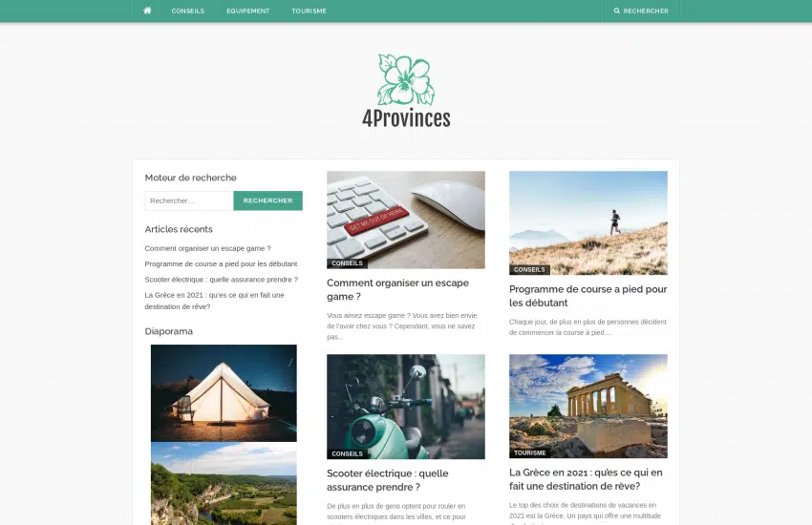Click the Tourisme tag on Greece image

coord(530,452)
